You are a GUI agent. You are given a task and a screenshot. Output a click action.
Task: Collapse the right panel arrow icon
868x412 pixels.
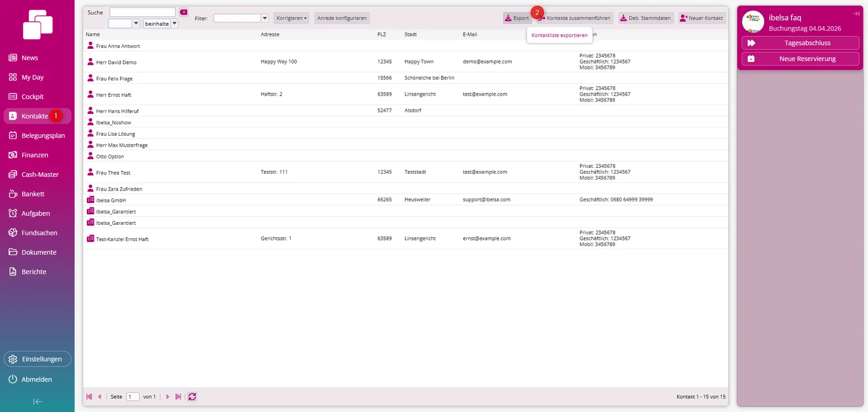pos(856,14)
